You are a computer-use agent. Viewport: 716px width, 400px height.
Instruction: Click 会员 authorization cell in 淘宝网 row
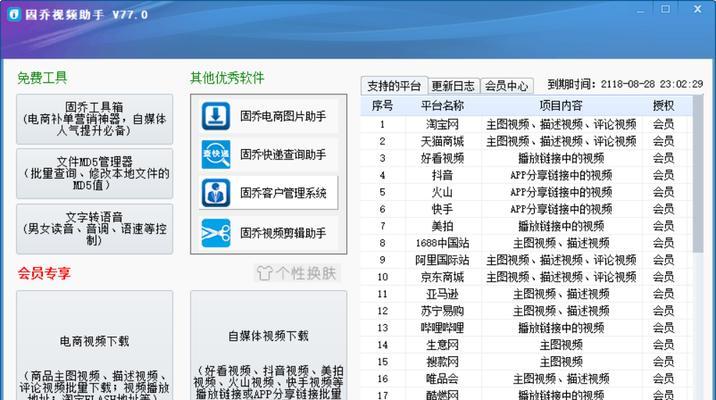point(663,124)
